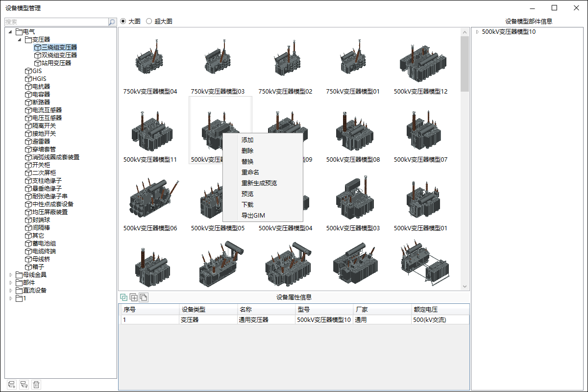Click the trash delete icon below the tree

pyautogui.click(x=36, y=385)
